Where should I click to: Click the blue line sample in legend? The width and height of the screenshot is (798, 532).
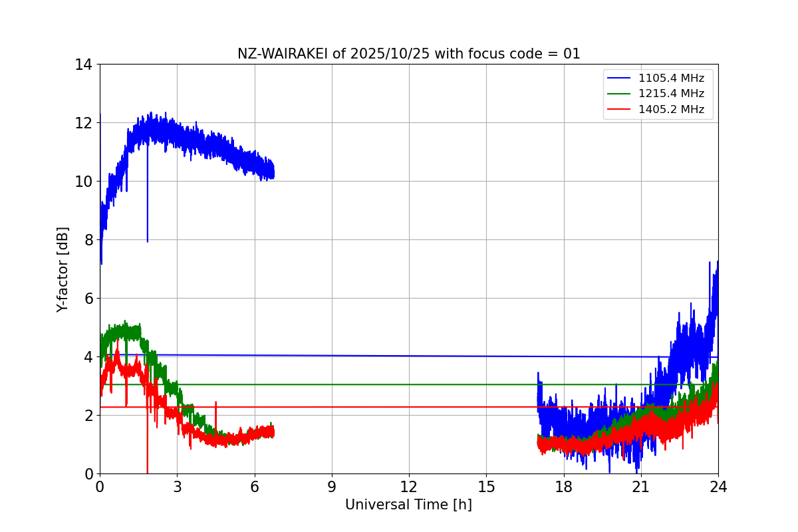coord(620,78)
